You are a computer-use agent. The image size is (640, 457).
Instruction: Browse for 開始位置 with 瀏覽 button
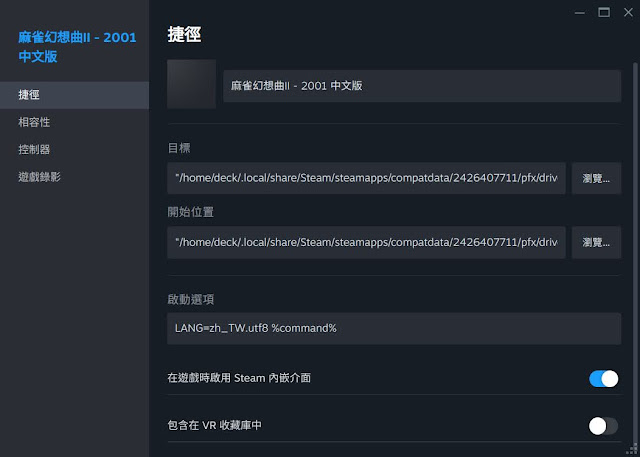click(596, 242)
